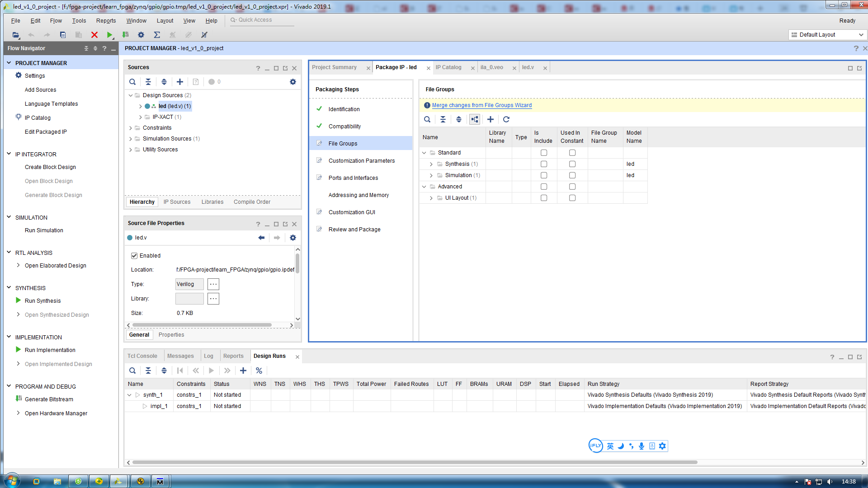Open the Default Layout dropdown
868x488 pixels.
pyautogui.click(x=828, y=35)
